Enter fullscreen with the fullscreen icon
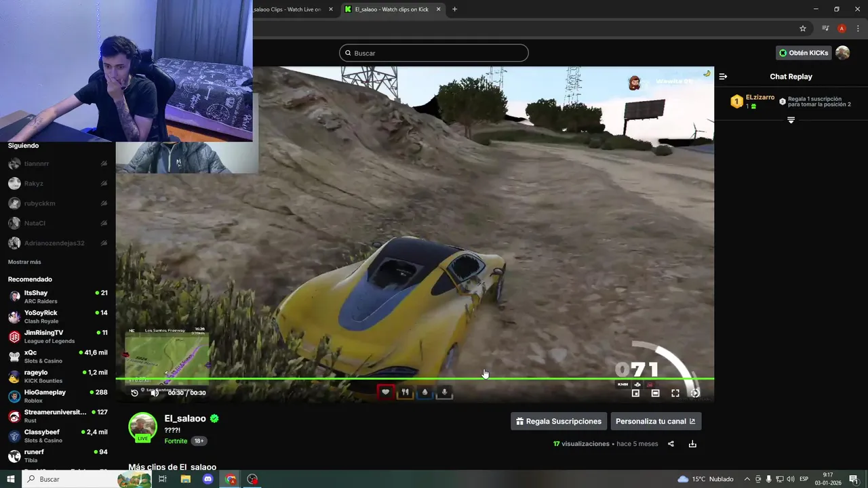 pos(675,393)
